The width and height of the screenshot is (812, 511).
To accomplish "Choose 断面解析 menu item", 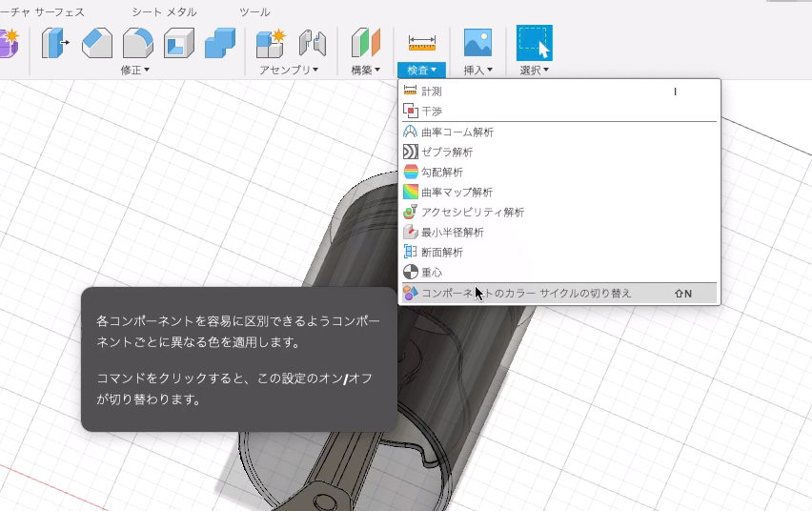I will coord(559,253).
